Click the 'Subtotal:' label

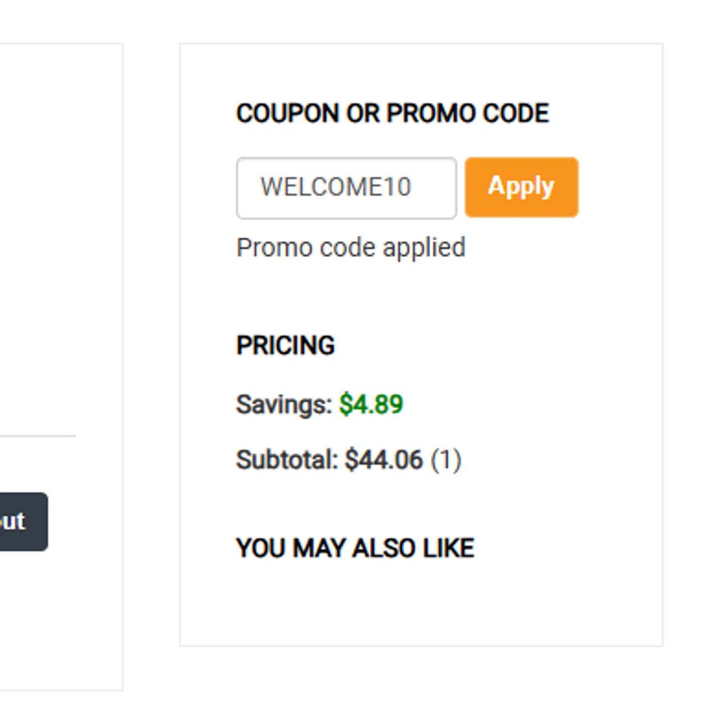[287, 460]
